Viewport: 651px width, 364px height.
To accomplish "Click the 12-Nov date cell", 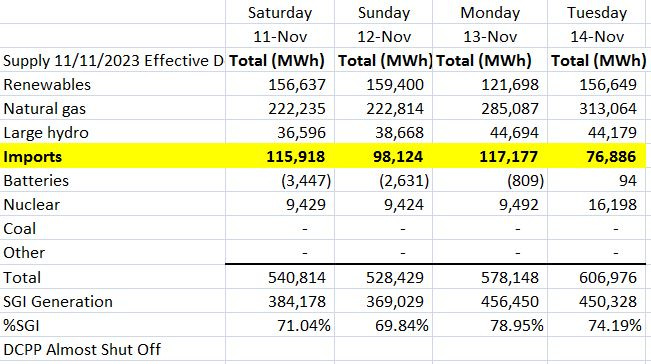I will pyautogui.click(x=384, y=36).
